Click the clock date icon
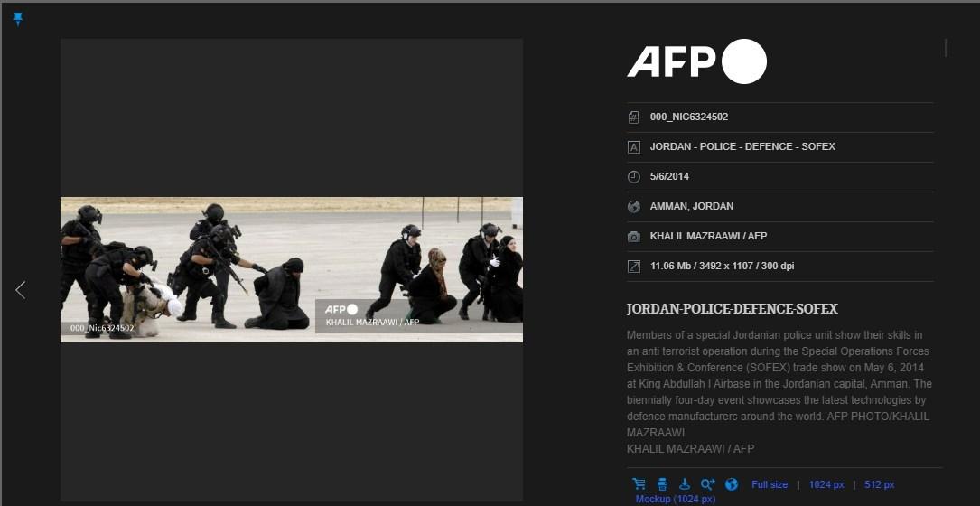Screen dimensions: 980x506 pos(634,176)
